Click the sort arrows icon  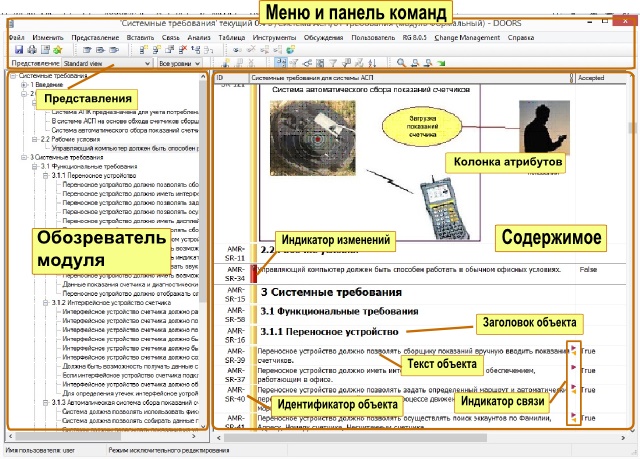coord(372,63)
